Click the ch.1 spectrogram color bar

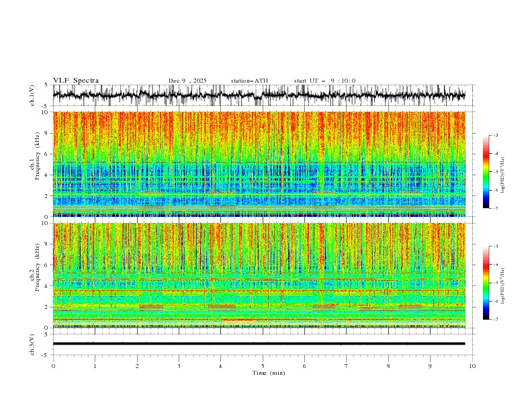(x=486, y=172)
